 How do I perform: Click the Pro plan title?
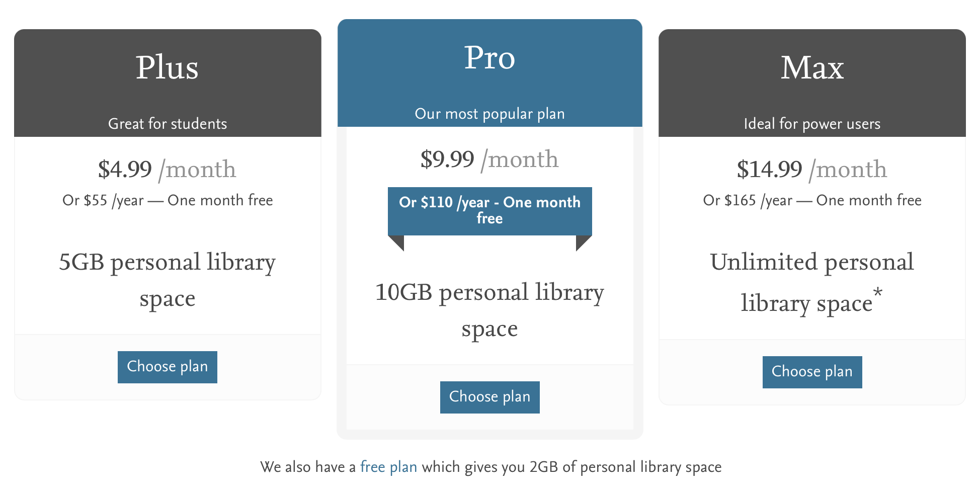click(489, 57)
